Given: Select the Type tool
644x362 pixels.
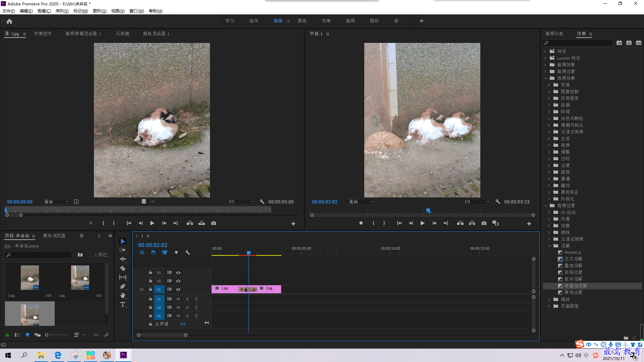Looking at the screenshot, I should tap(123, 304).
